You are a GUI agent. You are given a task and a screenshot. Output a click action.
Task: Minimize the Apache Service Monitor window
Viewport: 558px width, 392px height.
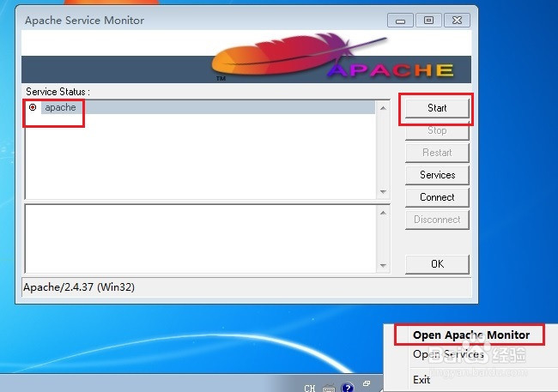(400, 21)
